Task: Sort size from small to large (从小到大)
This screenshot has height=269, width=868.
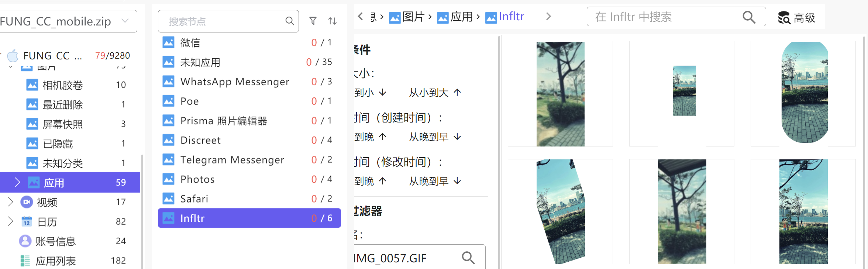Action: click(x=435, y=93)
